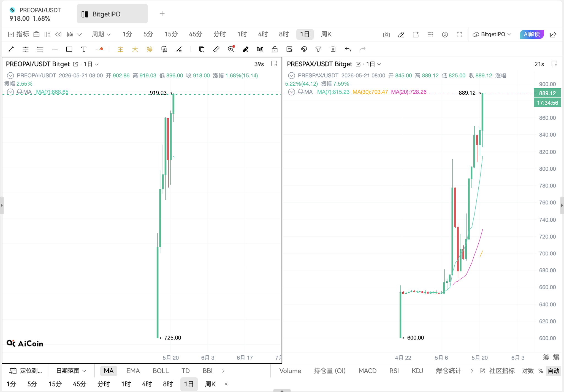The height and width of the screenshot is (392, 564).
Task: Edit PREOPAI/USDT chart symbol pencil icon
Action: tap(76, 64)
